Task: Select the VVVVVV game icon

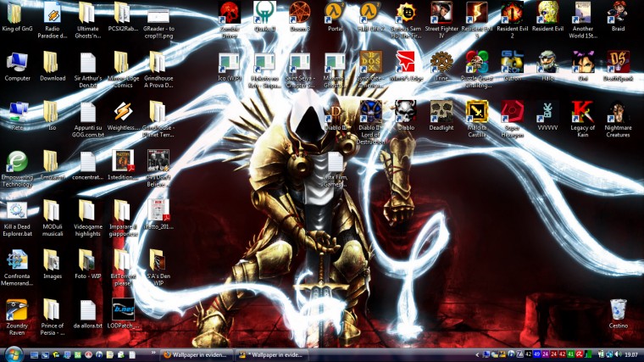Action: [x=547, y=112]
